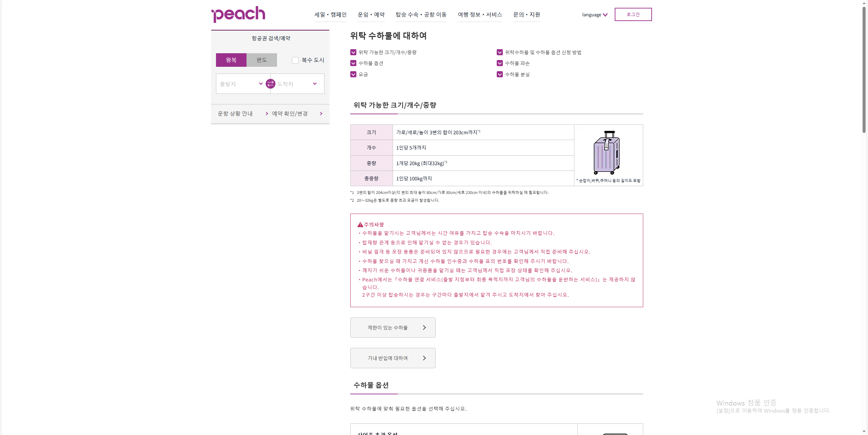The width and height of the screenshot is (868, 435).
Task: Click the 로그인 button
Action: [633, 15]
